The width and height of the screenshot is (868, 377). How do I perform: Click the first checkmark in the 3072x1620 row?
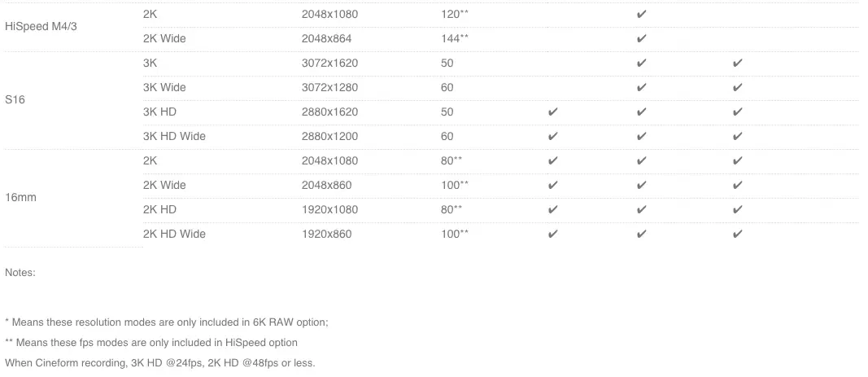[641, 64]
